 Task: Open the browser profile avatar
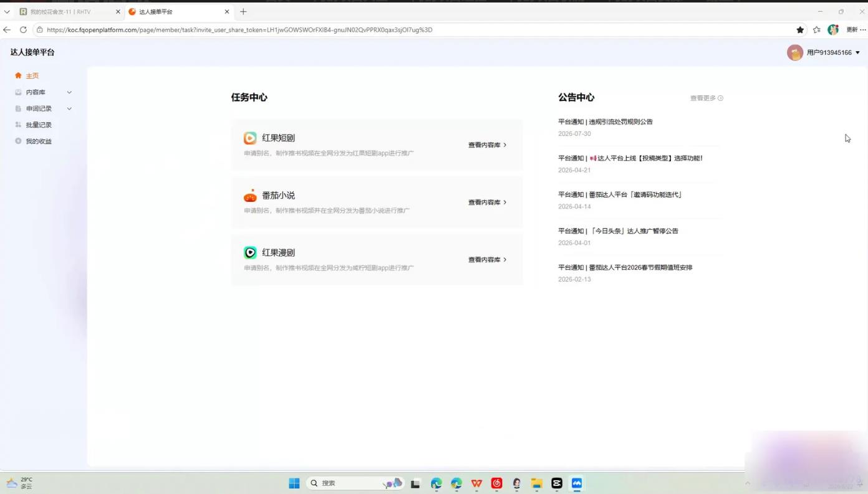pos(833,29)
